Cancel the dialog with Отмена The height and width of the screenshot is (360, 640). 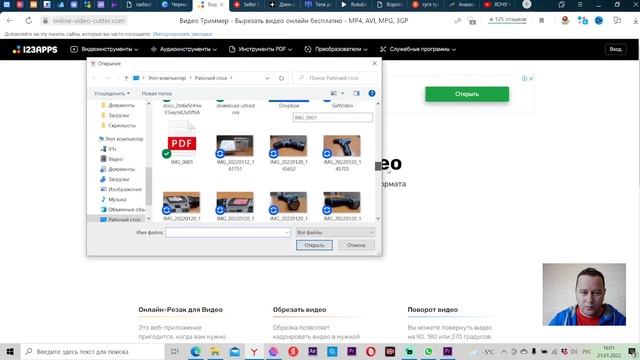356,245
